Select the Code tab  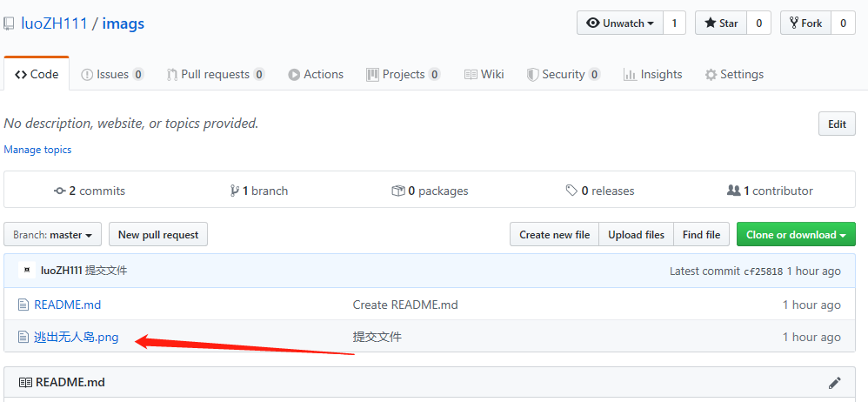coord(37,74)
